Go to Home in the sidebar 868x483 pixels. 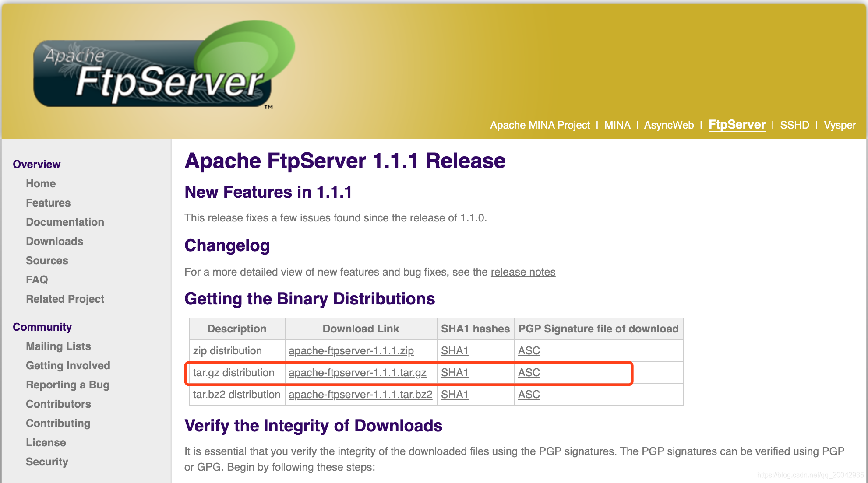tap(41, 183)
